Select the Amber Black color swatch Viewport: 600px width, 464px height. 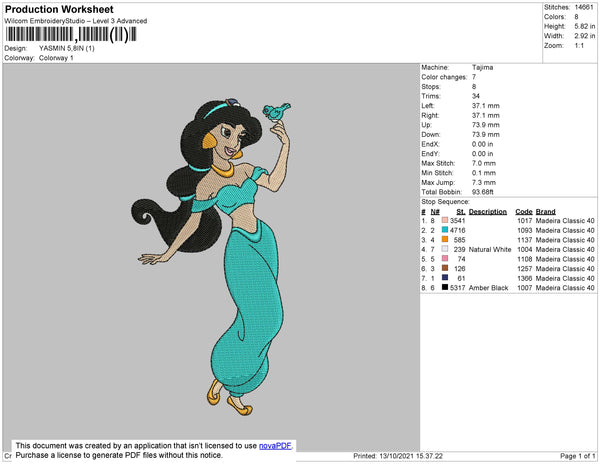click(445, 287)
